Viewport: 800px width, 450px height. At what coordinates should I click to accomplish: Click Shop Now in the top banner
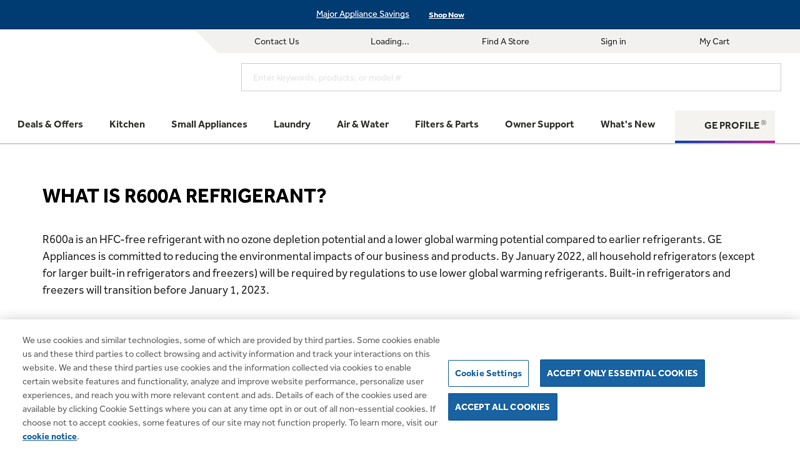tap(446, 15)
